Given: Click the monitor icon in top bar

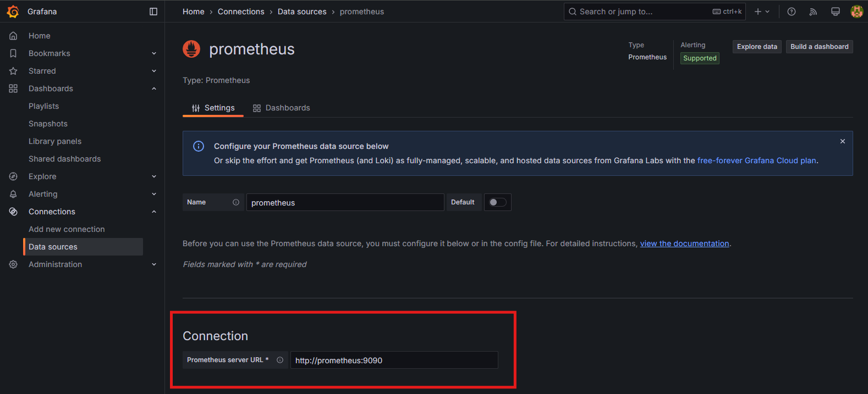Looking at the screenshot, I should pos(835,12).
